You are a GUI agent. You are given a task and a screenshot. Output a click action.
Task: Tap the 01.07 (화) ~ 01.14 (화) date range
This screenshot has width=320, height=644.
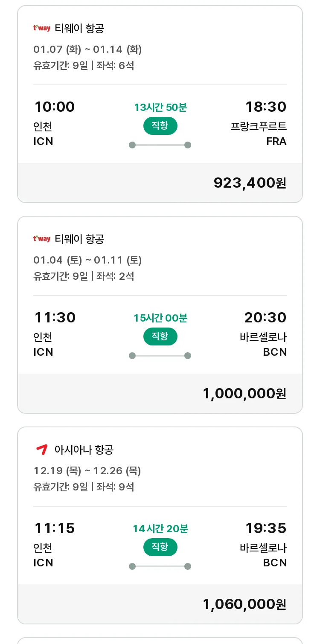[x=87, y=49]
